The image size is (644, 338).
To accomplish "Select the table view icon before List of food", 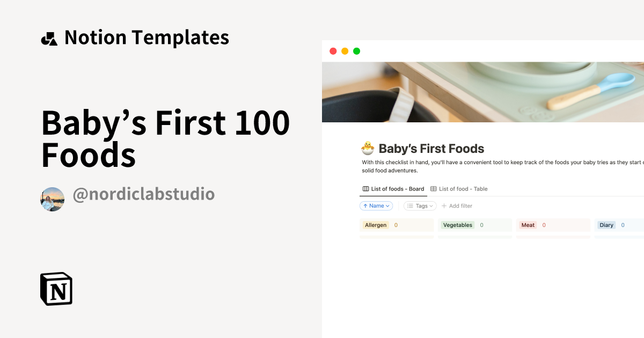I will coord(433,189).
